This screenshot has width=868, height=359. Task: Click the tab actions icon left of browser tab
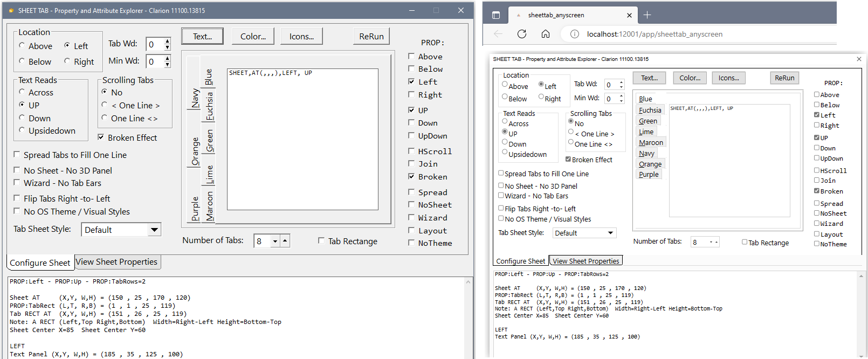(496, 15)
